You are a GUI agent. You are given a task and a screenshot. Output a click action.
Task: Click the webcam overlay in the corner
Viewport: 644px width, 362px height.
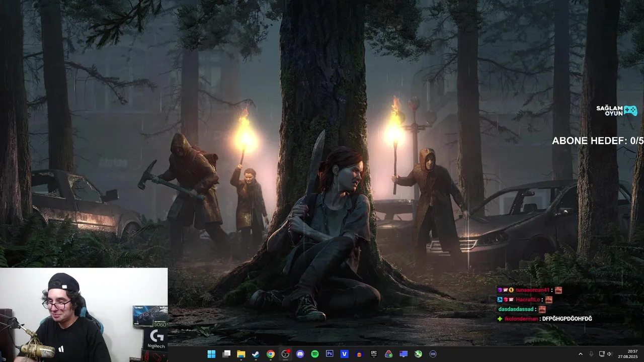(84, 315)
